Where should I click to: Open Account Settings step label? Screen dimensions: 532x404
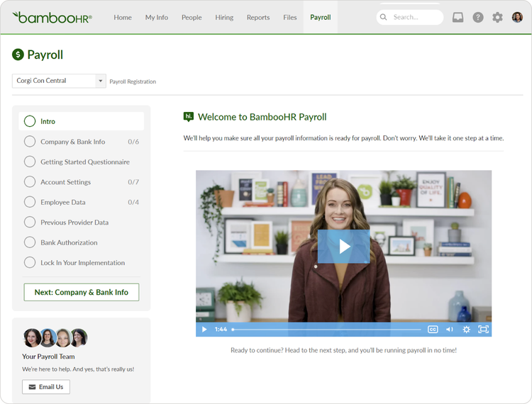66,182
